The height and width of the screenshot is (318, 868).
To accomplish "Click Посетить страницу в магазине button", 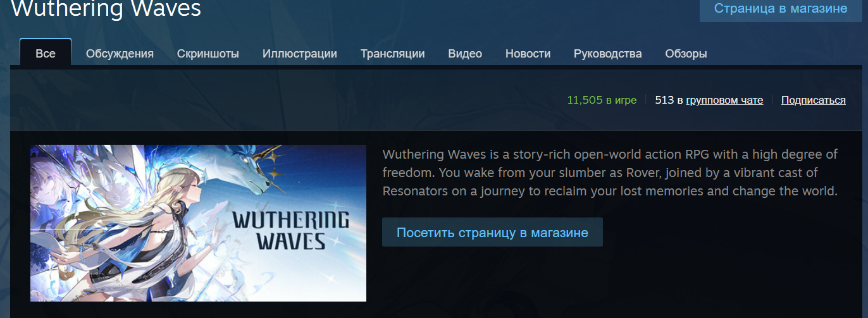I will (492, 232).
